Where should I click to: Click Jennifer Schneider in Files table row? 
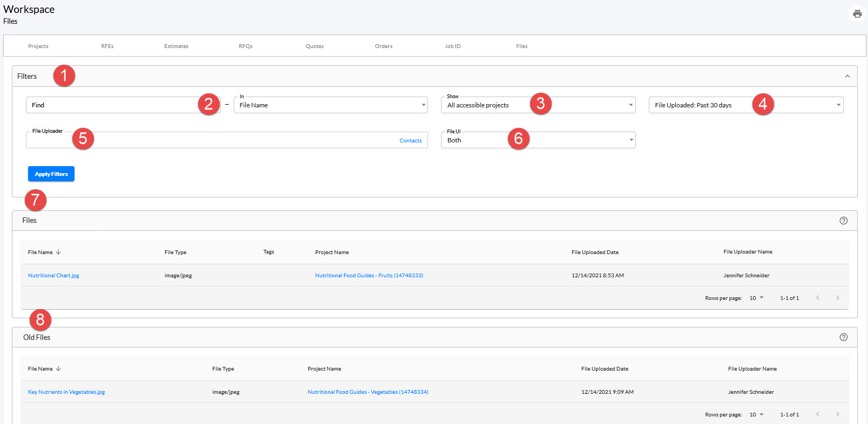pyautogui.click(x=747, y=276)
